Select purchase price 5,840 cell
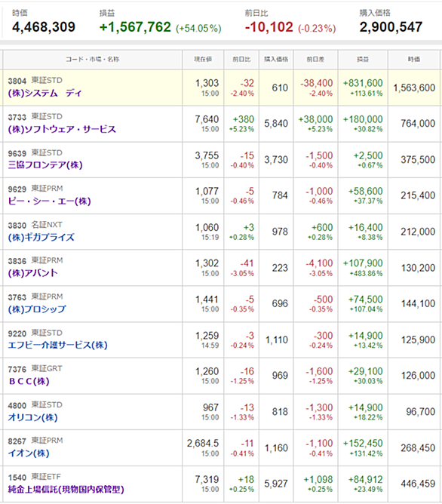 (x=276, y=124)
